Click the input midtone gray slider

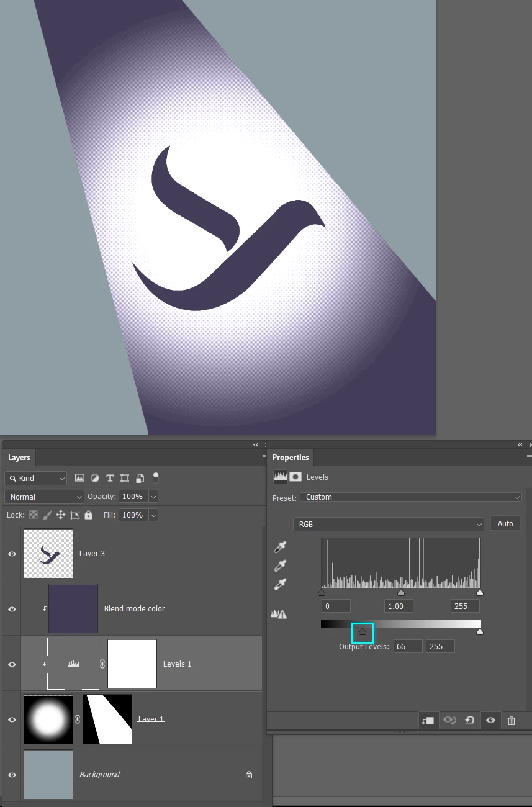click(401, 593)
